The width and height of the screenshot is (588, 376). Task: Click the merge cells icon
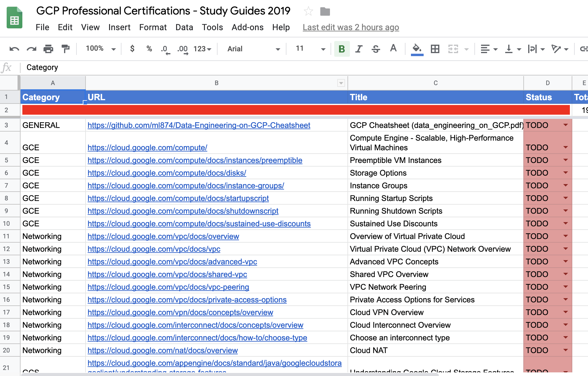pos(453,49)
